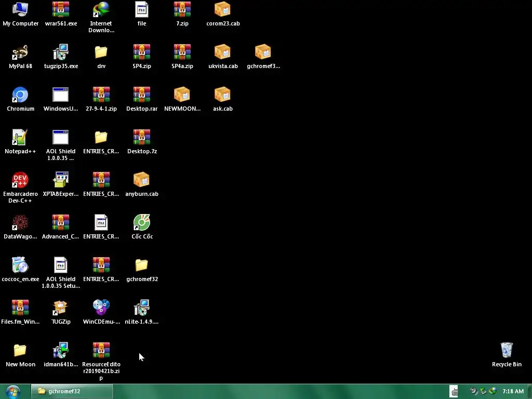Select the Embarcadero Dev-C++ shortcut
The image size is (532, 399).
point(20,180)
